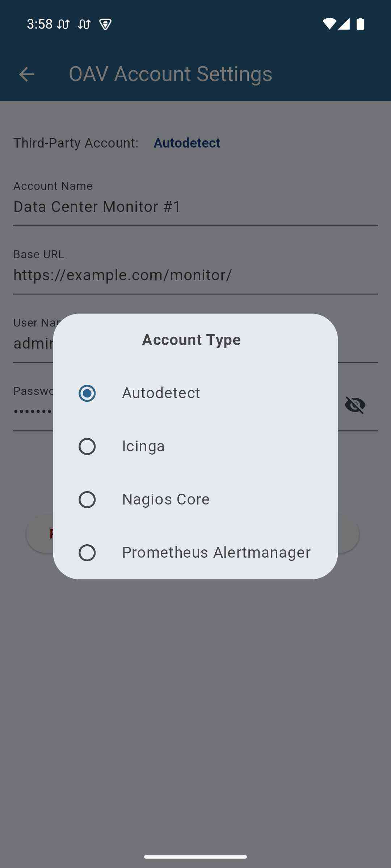Edit the Base URL field
The width and height of the screenshot is (391, 868).
pos(195,275)
